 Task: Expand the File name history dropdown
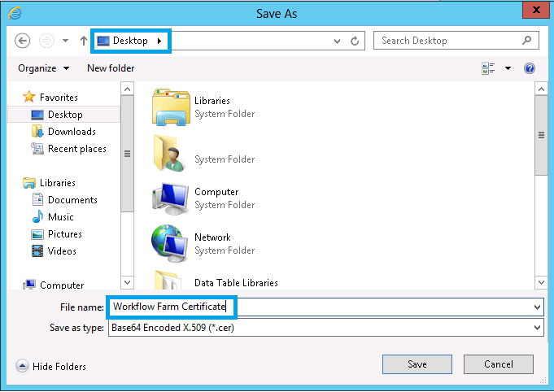pyautogui.click(x=537, y=307)
